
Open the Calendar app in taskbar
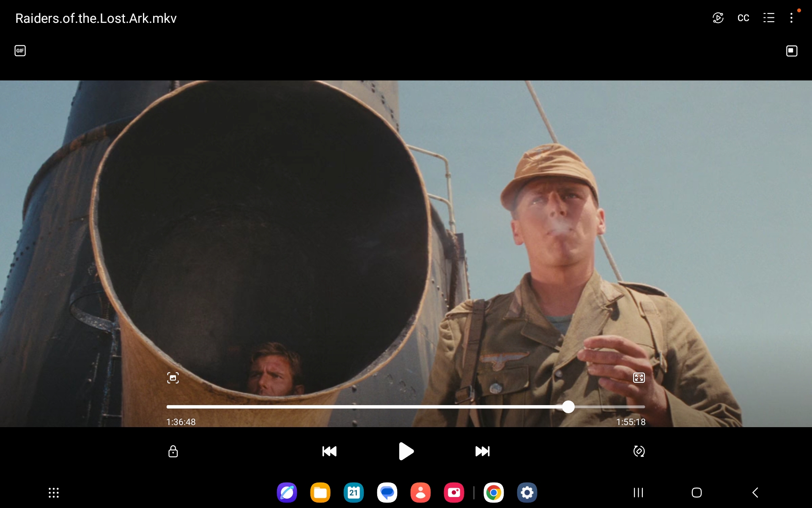(354, 493)
